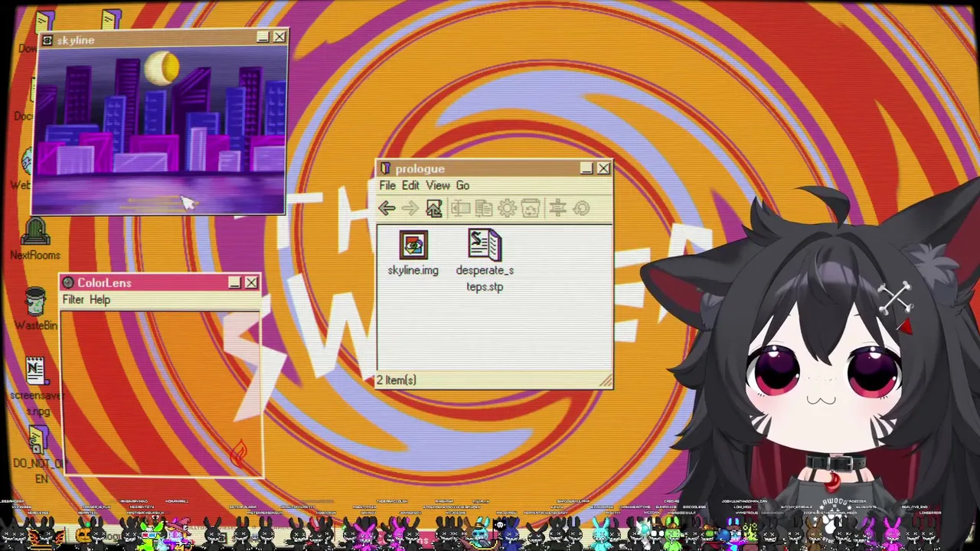Image resolution: width=980 pixels, height=551 pixels.
Task: Click the "skyline" window title text
Action: point(75,41)
